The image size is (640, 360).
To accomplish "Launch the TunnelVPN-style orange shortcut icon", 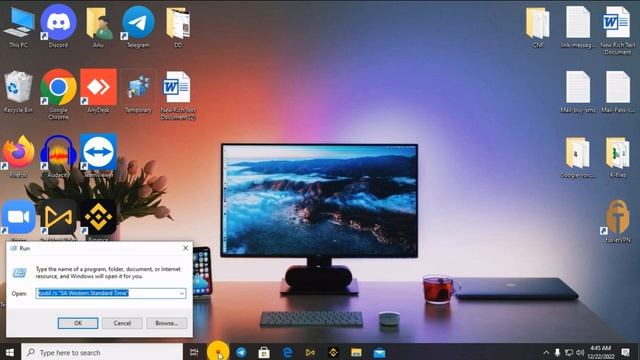I will [x=618, y=220].
